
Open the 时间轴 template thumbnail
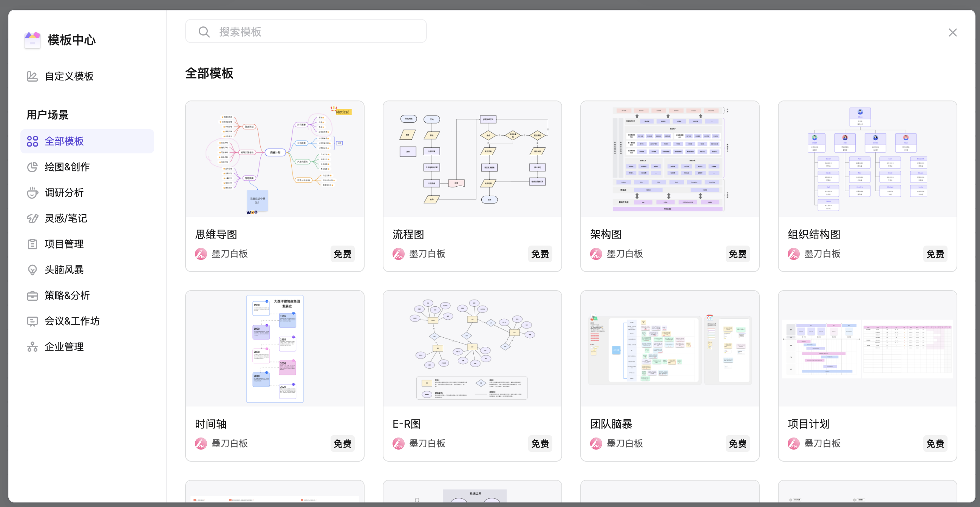pos(275,349)
